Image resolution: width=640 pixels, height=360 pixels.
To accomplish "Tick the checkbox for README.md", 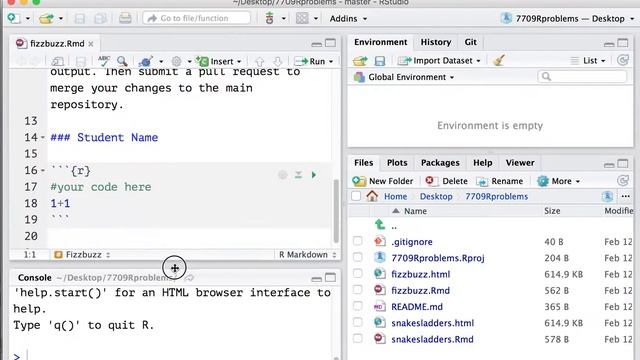I will click(358, 306).
